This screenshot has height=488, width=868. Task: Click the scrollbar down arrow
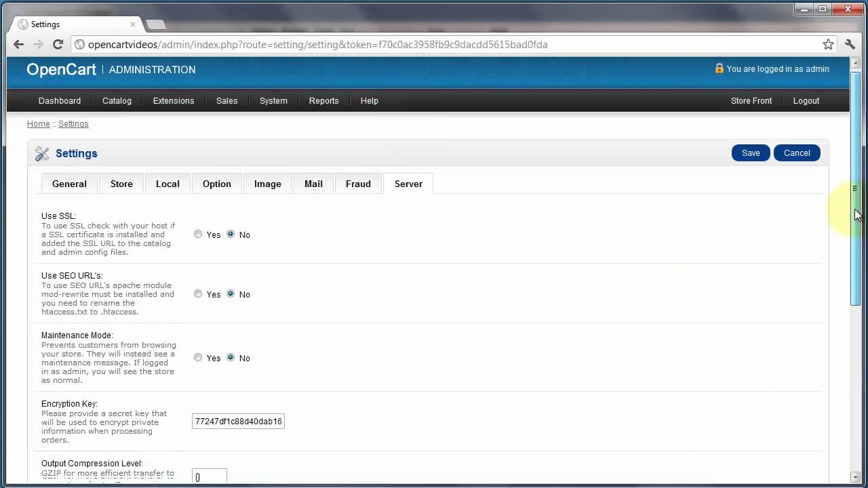tap(856, 478)
